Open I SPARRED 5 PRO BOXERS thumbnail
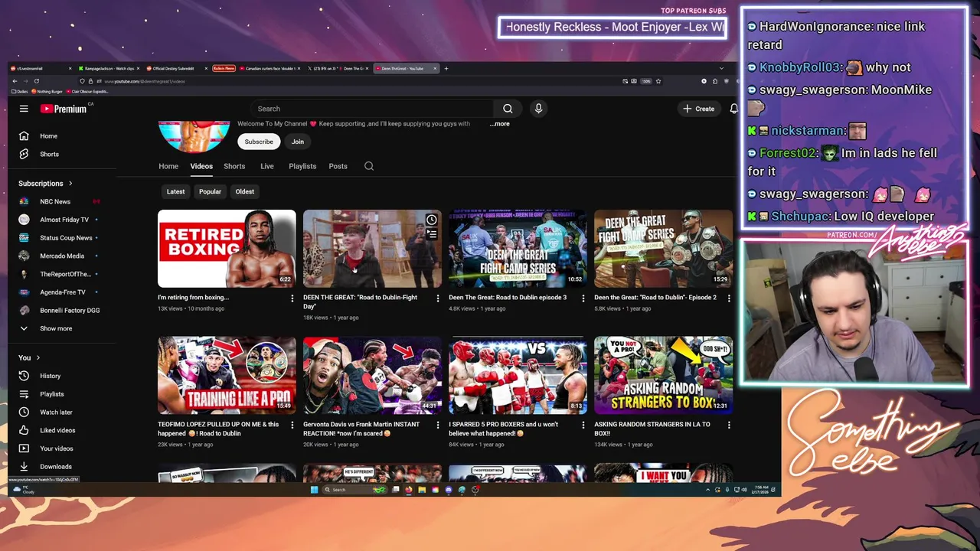The height and width of the screenshot is (551, 980). click(518, 375)
